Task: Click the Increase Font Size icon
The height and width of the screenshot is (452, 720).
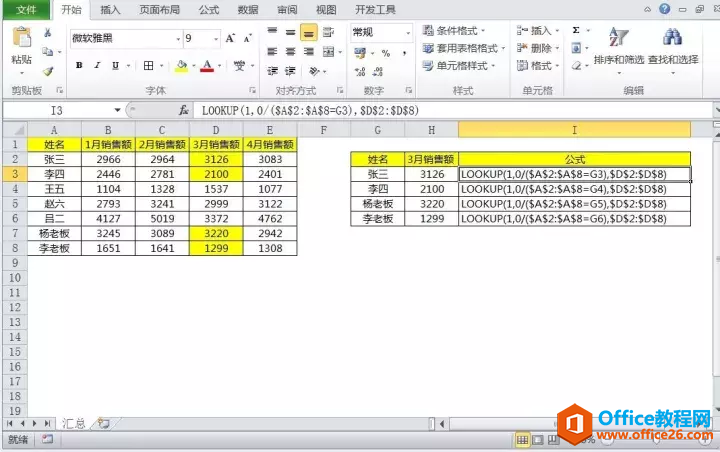Action: point(231,39)
